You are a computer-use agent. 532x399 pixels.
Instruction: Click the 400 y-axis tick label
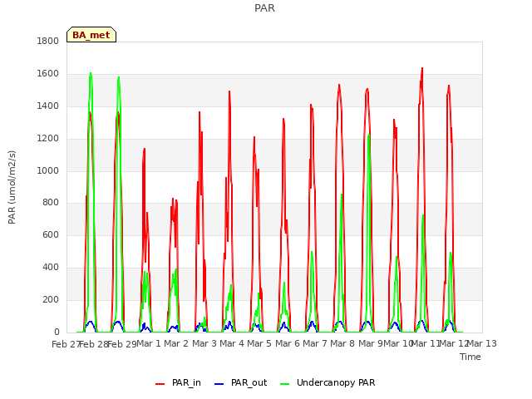[51, 268]
